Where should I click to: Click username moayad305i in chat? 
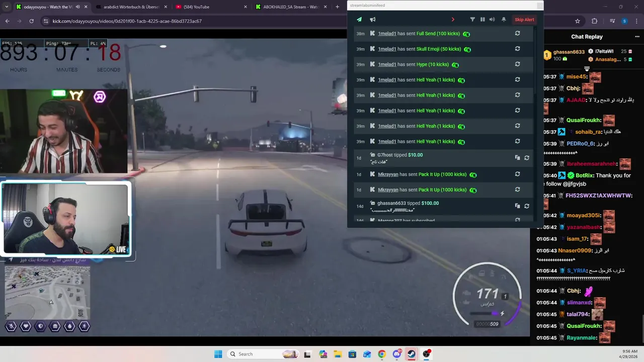pos(584,215)
